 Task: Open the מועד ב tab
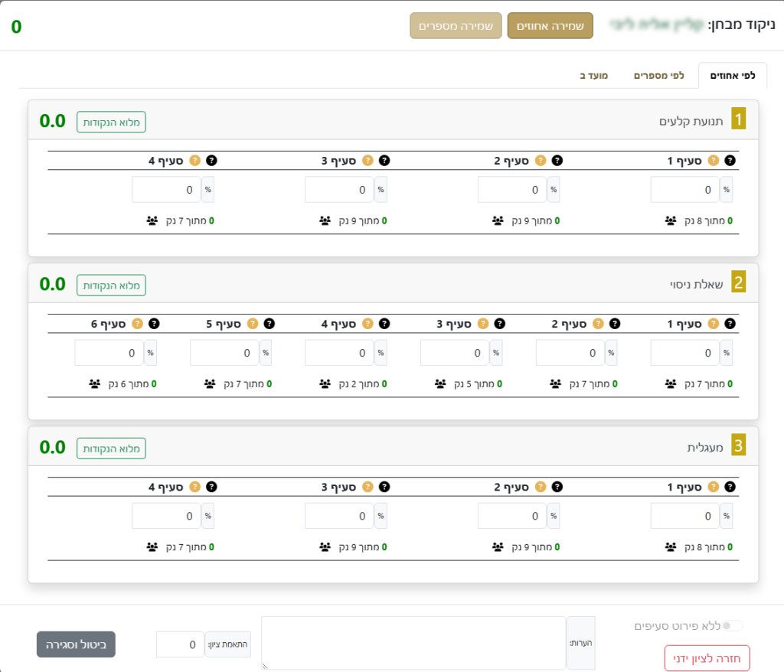tap(593, 76)
